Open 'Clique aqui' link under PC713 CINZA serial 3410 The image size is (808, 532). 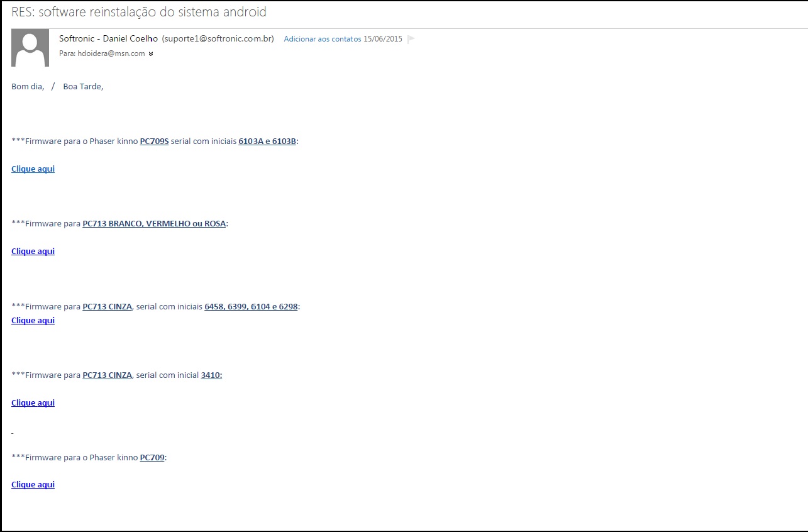33,403
